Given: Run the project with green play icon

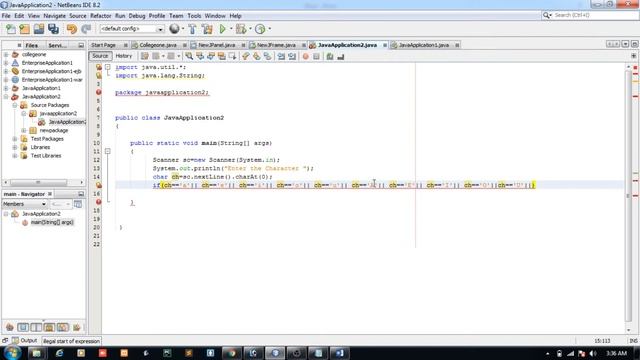Looking at the screenshot, I should click(222, 29).
